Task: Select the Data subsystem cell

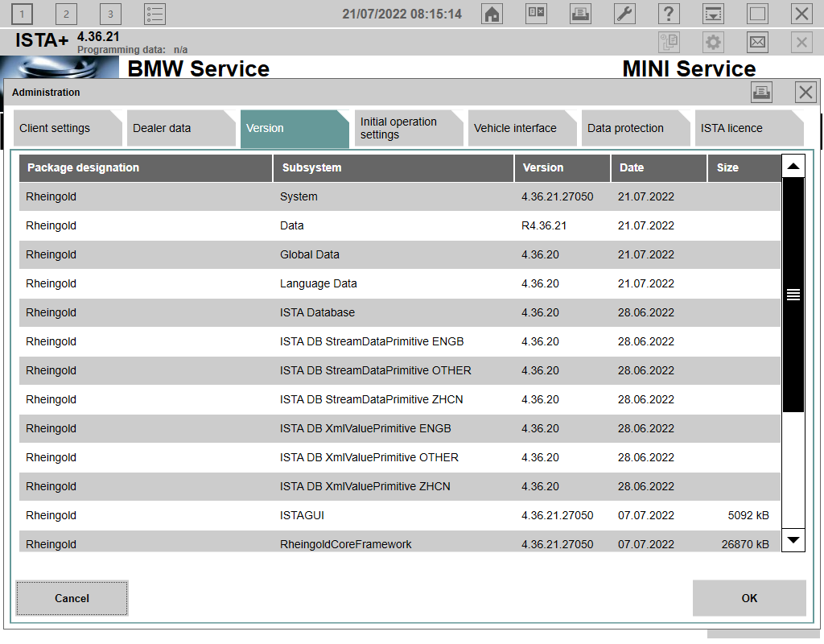Action: click(291, 225)
